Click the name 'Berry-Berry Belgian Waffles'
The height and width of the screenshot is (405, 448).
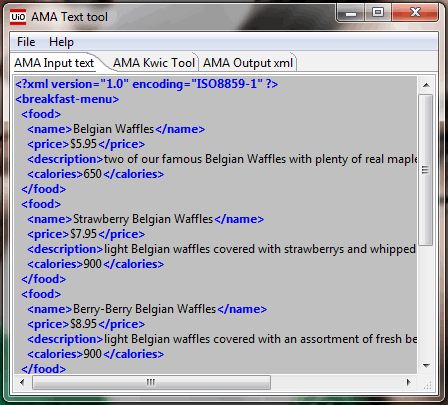(144, 309)
